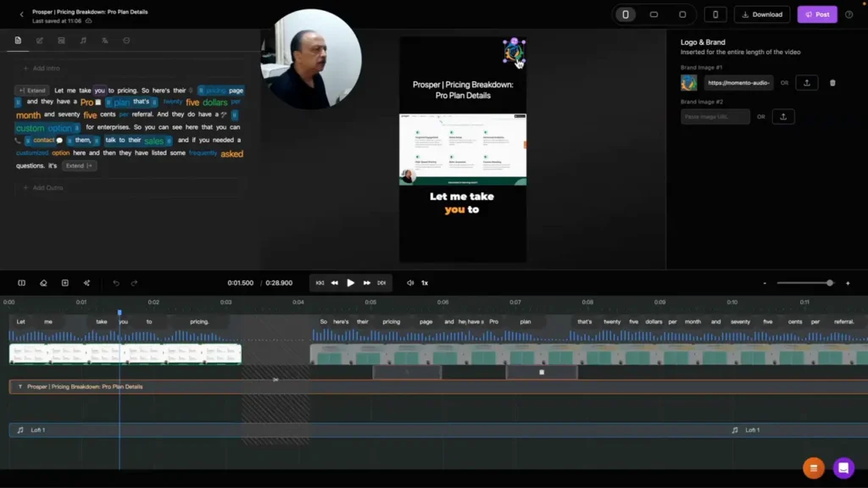This screenshot has width=868, height=488.
Task: Select portrait aspect ratio
Action: 626,15
